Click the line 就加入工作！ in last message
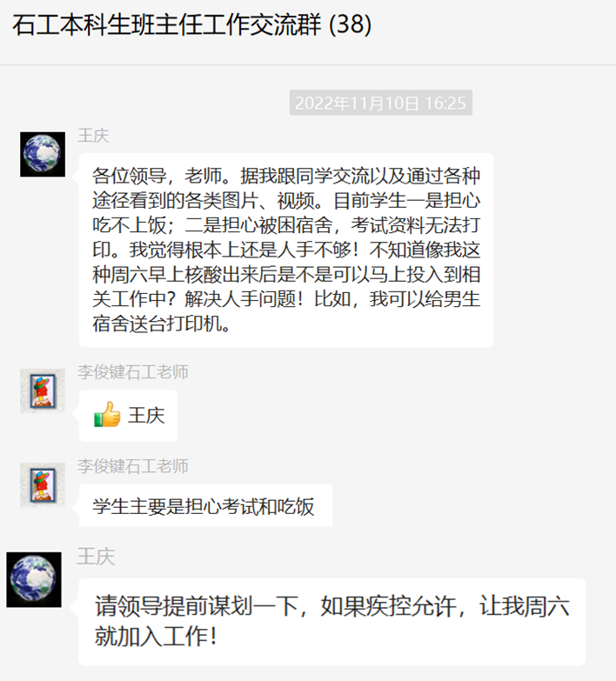This screenshot has width=616, height=681. tap(157, 637)
